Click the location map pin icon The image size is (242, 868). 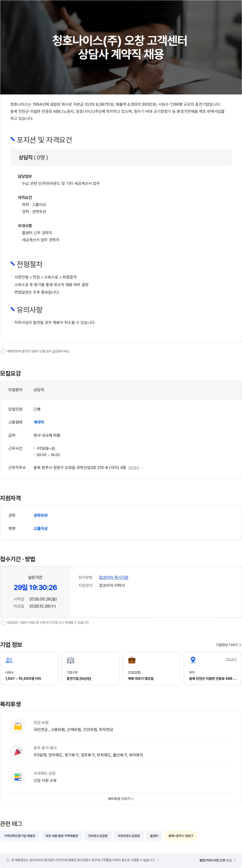point(193,660)
